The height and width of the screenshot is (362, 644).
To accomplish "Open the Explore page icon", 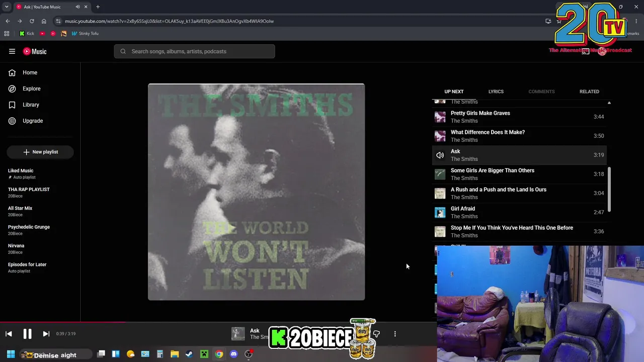I will [x=12, y=88].
